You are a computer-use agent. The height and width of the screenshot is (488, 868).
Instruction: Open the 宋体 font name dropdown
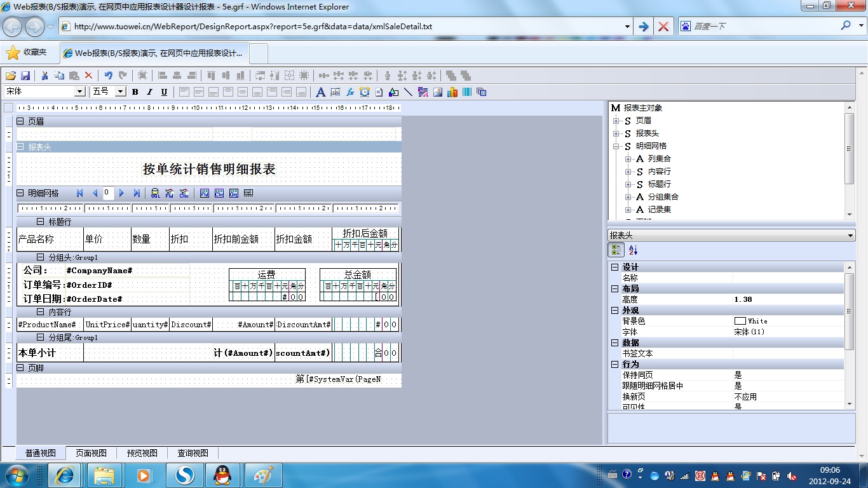click(x=80, y=92)
